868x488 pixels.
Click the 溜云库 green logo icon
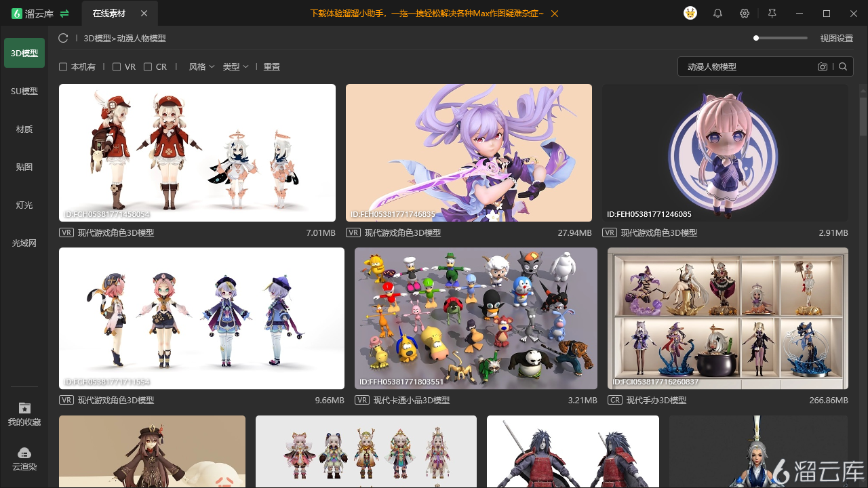(x=17, y=14)
